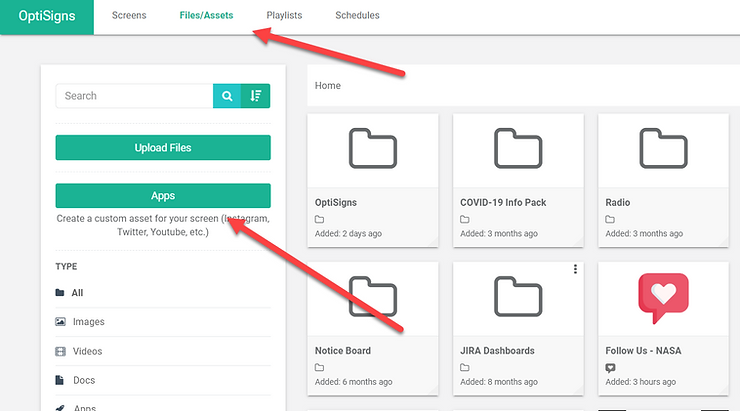Image resolution: width=740 pixels, height=411 pixels.
Task: Click 'Added: 8 months ago' text
Action: (x=499, y=382)
